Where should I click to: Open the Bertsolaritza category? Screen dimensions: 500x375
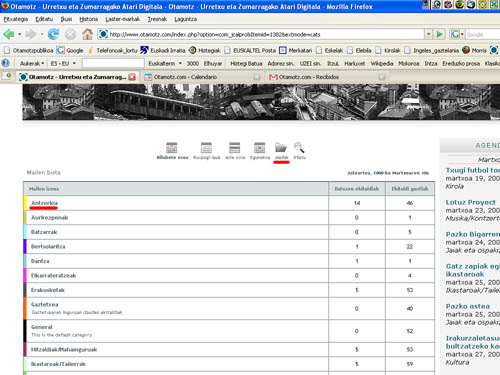tap(48, 247)
